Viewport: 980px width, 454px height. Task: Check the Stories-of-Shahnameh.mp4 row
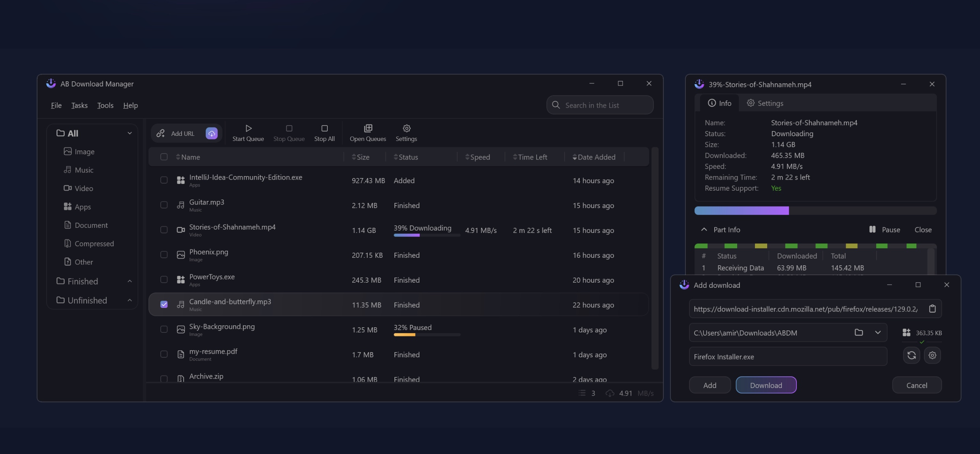164,230
